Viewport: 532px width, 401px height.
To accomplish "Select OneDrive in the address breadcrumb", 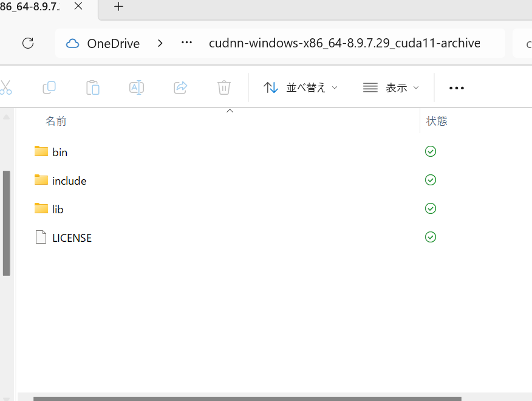I will pyautogui.click(x=114, y=44).
